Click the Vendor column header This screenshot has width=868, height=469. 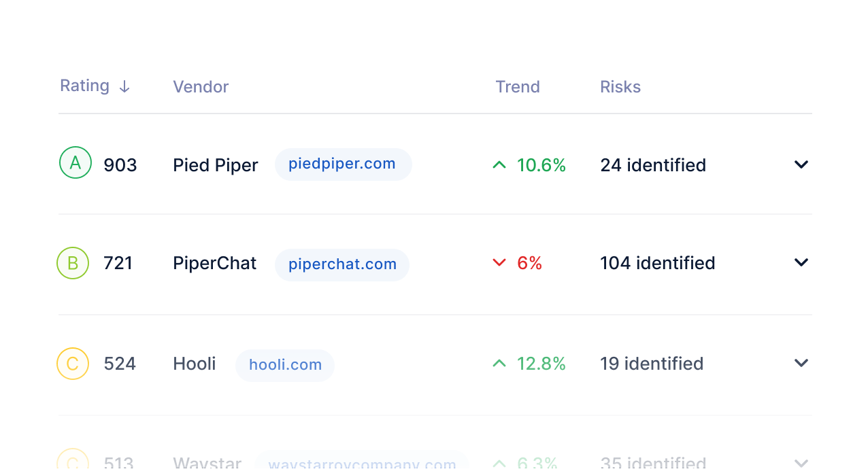[201, 87]
